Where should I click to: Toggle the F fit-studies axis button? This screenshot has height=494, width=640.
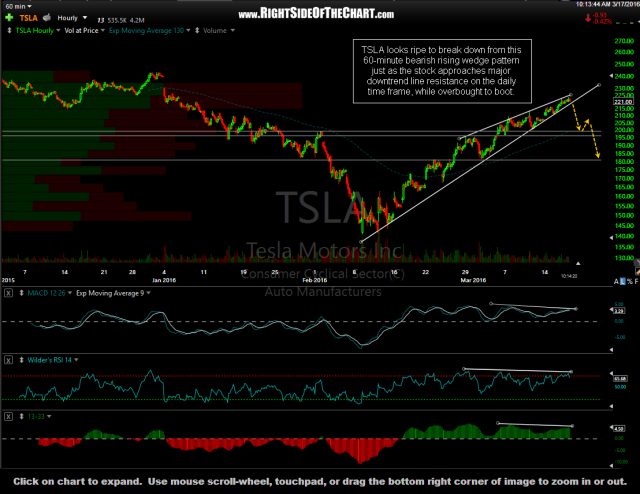click(x=636, y=282)
